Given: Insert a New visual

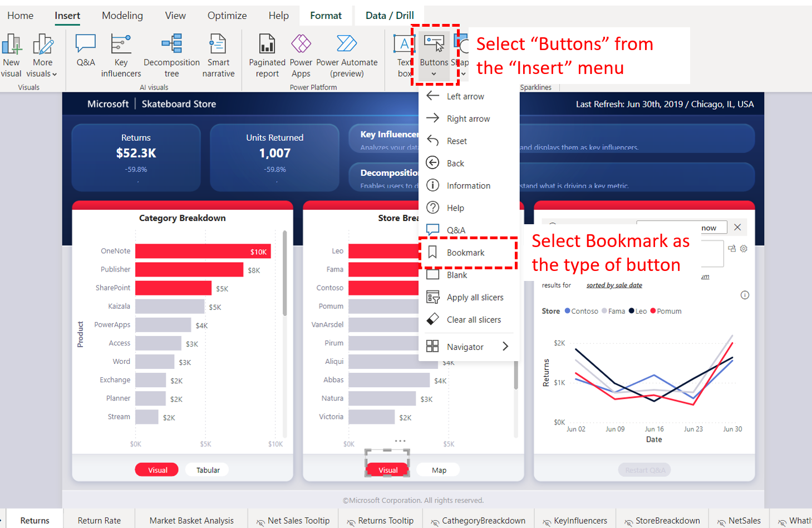Looking at the screenshot, I should [x=11, y=55].
